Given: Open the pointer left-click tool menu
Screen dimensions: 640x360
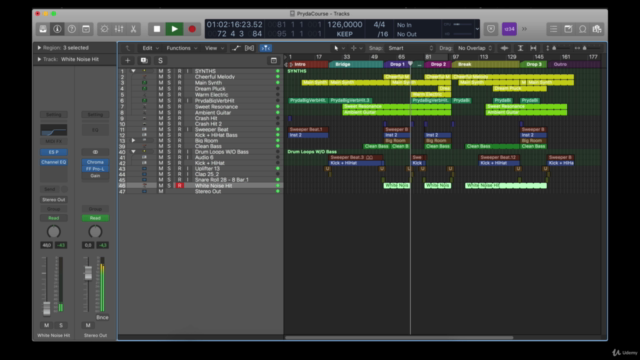Looking at the screenshot, I should tap(338, 48).
